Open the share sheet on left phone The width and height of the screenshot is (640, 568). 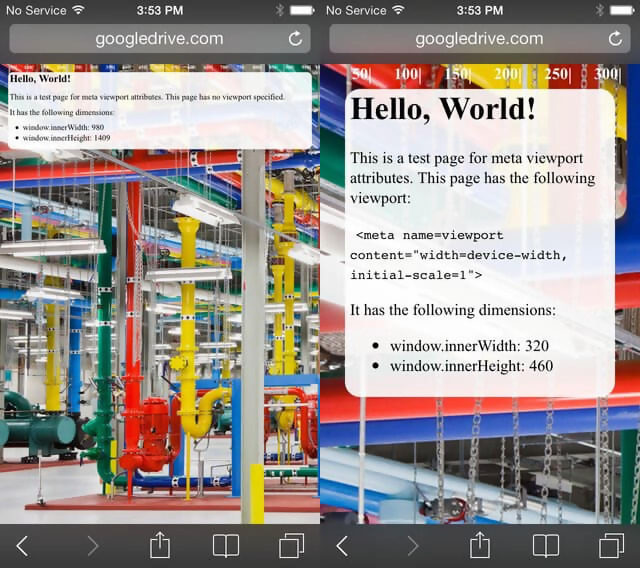point(160,545)
